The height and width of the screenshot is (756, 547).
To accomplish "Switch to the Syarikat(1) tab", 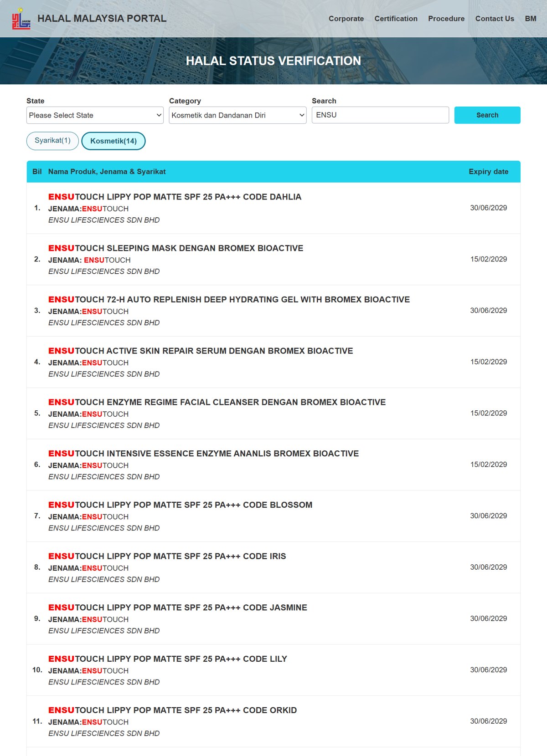I will [52, 141].
